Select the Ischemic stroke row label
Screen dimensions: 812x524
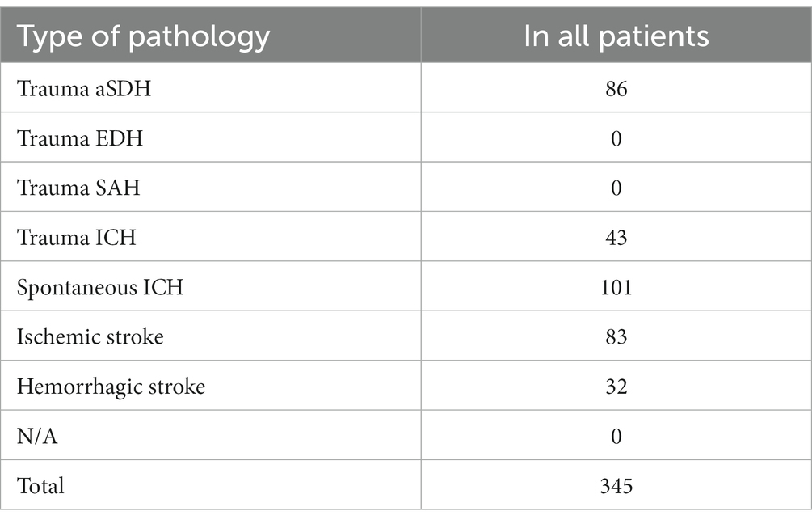[x=90, y=337]
